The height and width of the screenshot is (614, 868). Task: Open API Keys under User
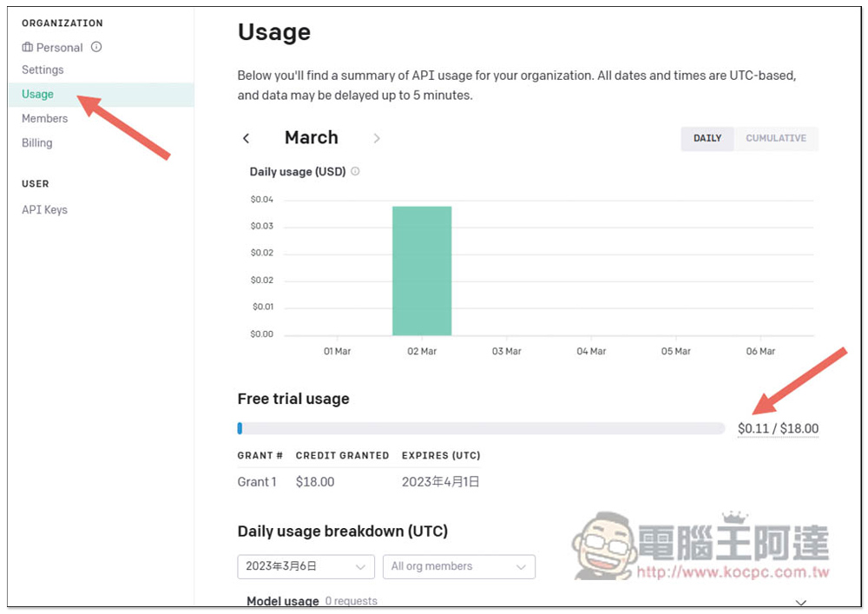point(45,210)
